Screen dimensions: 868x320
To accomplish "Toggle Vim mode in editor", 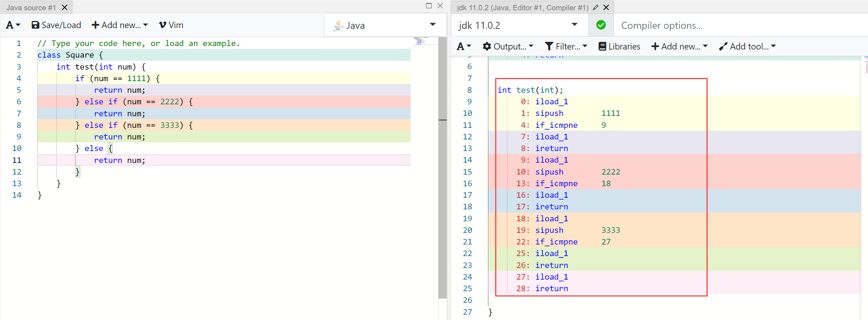I will (171, 25).
